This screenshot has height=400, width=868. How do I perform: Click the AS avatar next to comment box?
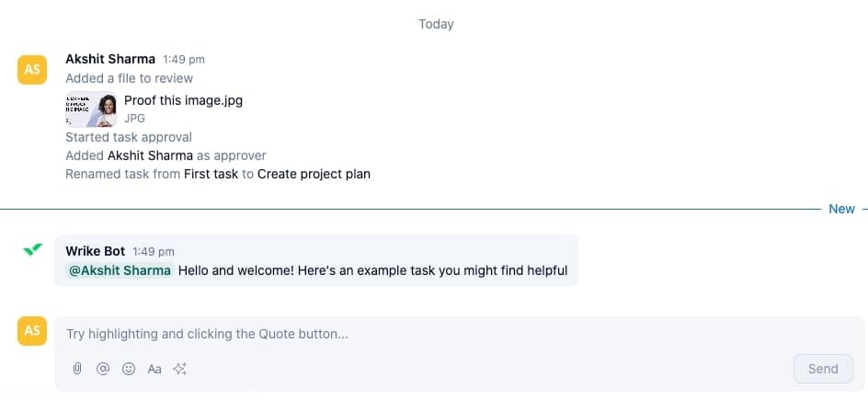[32, 331]
